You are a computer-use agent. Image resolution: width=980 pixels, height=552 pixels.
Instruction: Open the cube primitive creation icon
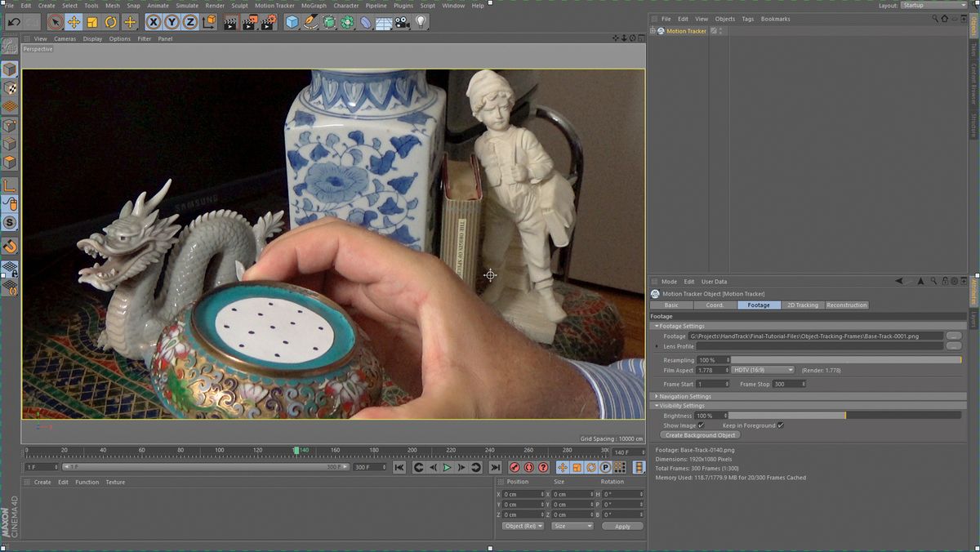291,23
